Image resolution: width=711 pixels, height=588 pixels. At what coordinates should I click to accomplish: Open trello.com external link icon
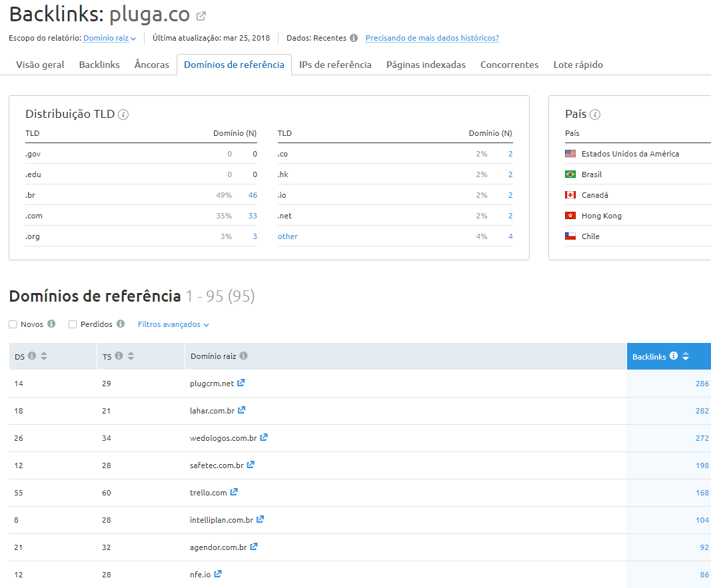pyautogui.click(x=234, y=491)
